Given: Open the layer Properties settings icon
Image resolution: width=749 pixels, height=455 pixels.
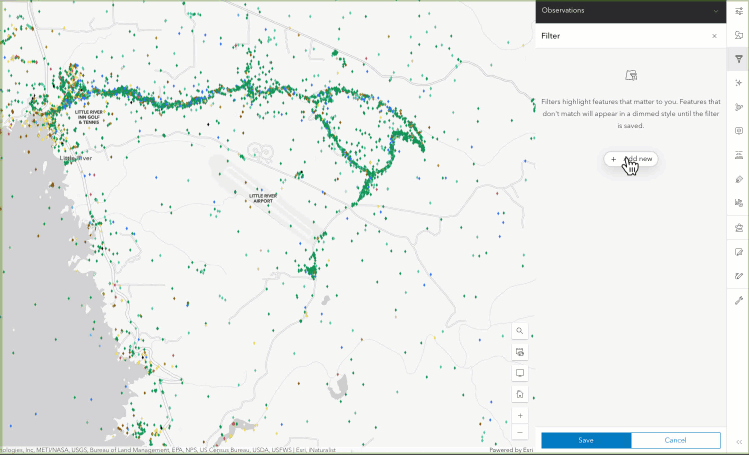Looking at the screenshot, I should tap(738, 11).
